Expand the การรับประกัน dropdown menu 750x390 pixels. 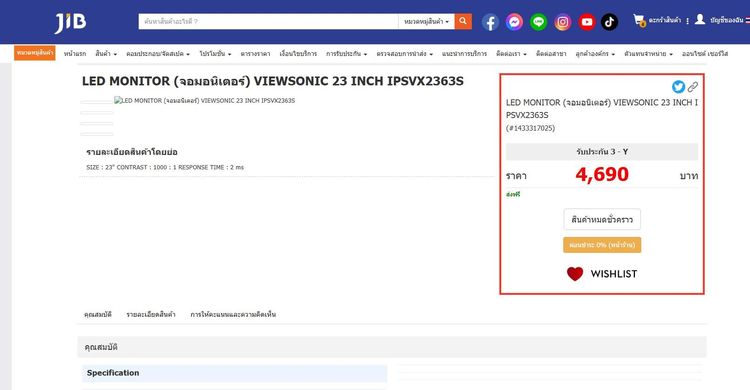pos(346,54)
